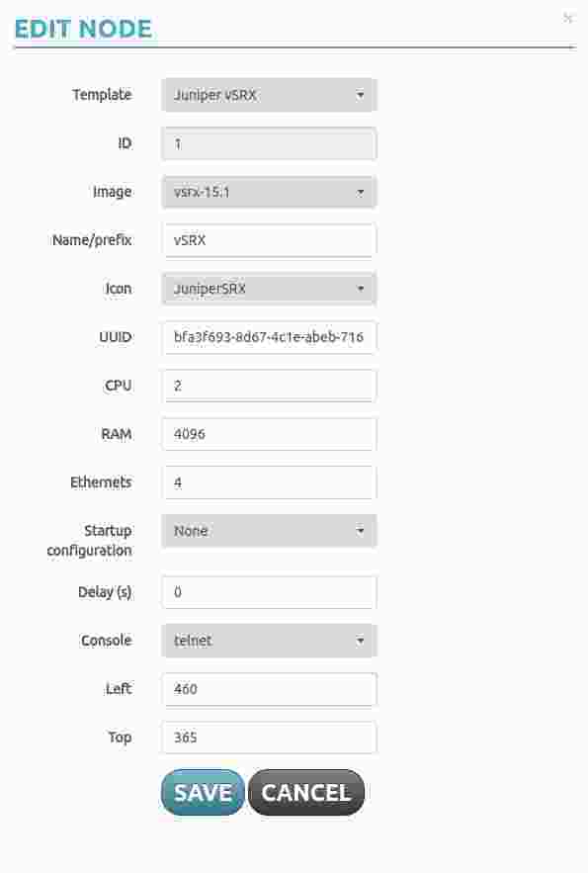The width and height of the screenshot is (588, 873).
Task: Save the node settings
Action: (x=203, y=792)
